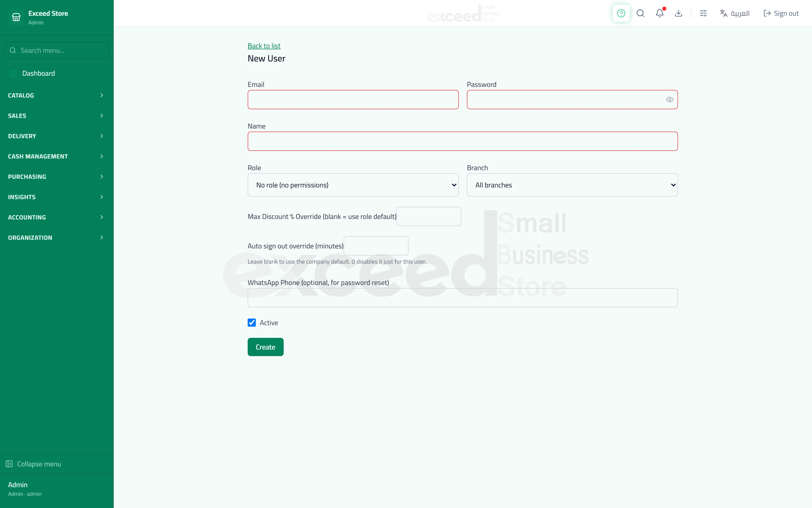Viewport: 812px width, 508px height.
Task: Toggle password visibility eye icon
Action: coord(669,100)
